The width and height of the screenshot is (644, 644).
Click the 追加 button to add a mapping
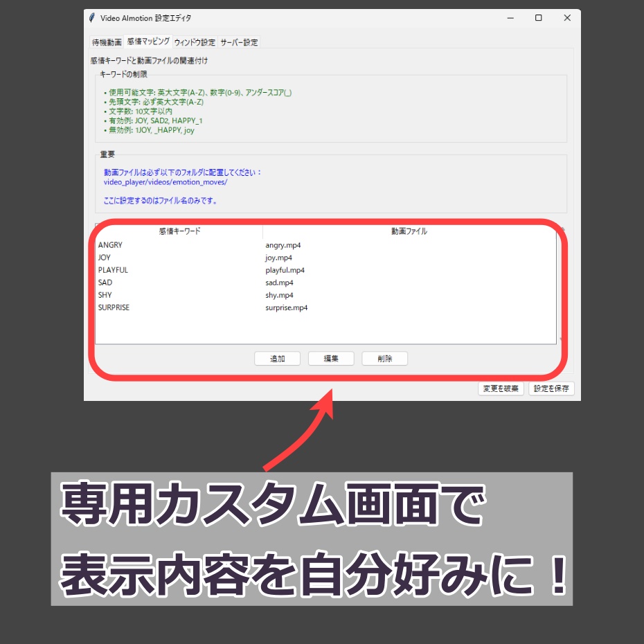[x=277, y=358]
